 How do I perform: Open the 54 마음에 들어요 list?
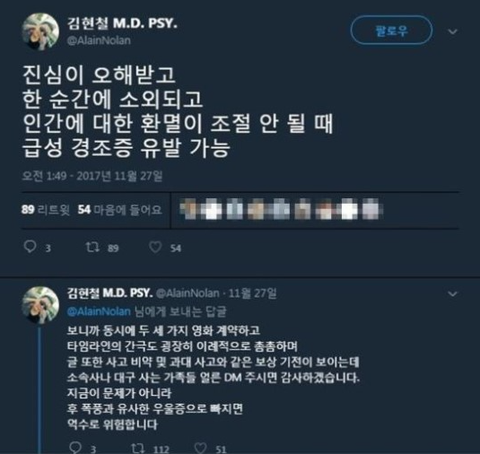pos(120,210)
